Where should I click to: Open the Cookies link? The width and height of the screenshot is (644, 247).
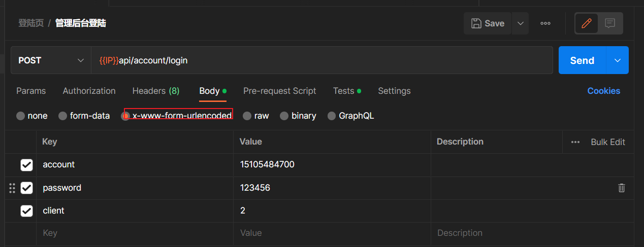pyautogui.click(x=603, y=91)
